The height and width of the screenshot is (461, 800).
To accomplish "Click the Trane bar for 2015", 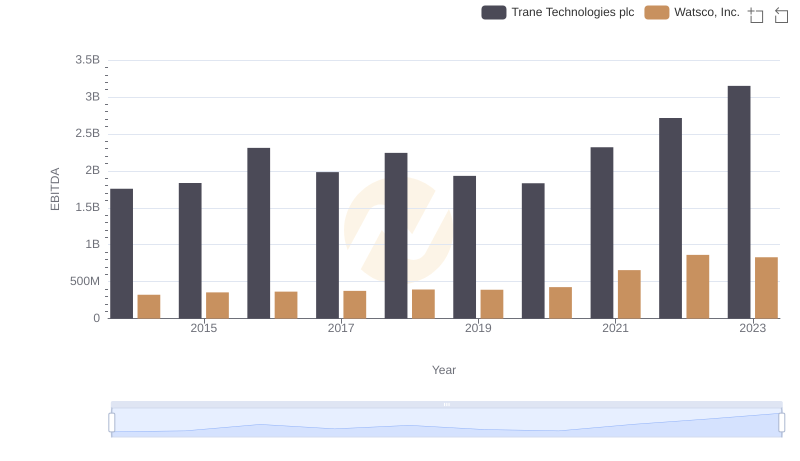I will 190,250.
